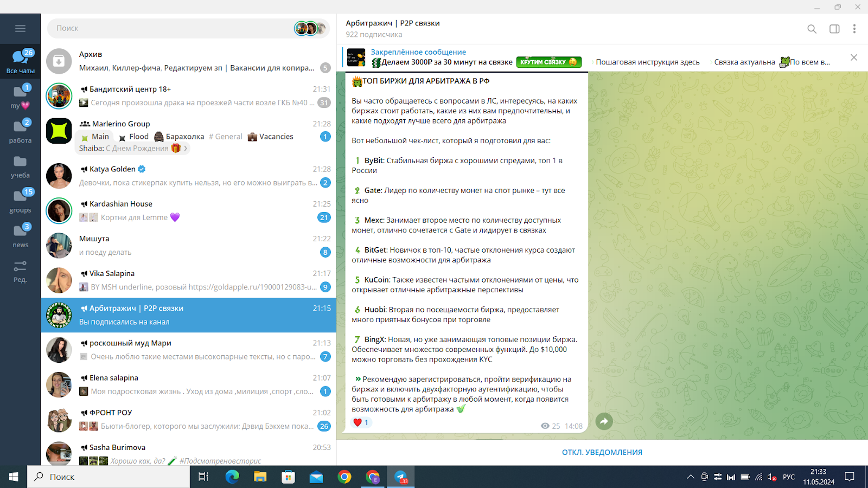The image size is (868, 488).
Task: Click the Windows taskbar search box
Action: pyautogui.click(x=108, y=477)
